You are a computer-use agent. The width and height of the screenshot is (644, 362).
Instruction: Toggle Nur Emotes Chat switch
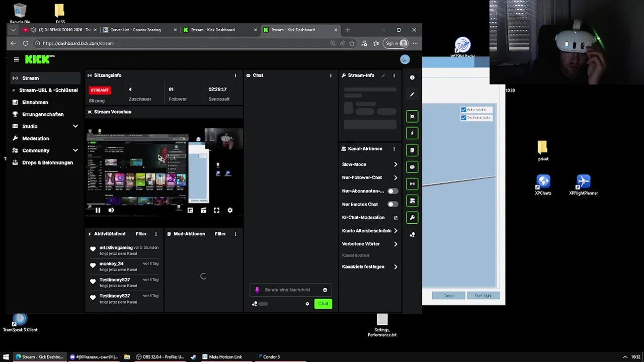392,204
